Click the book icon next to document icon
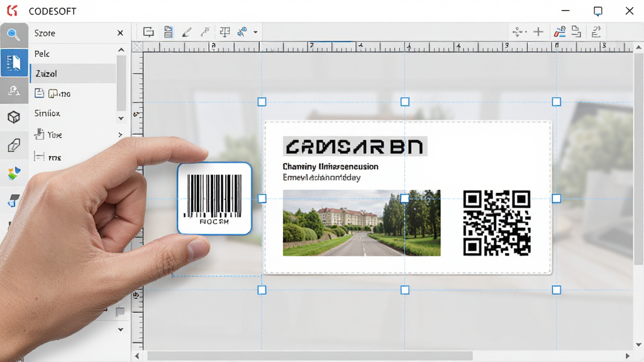644x362 pixels. pos(53,94)
